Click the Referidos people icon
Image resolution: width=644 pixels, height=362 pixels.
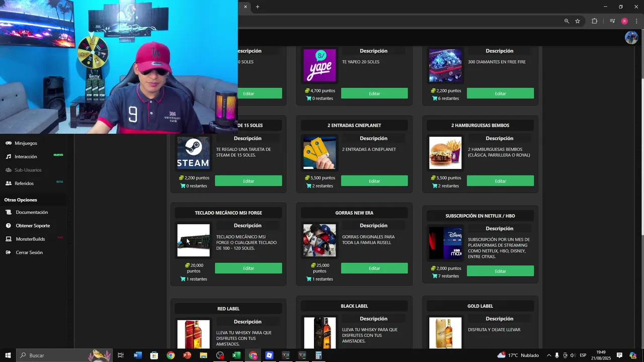(9, 184)
